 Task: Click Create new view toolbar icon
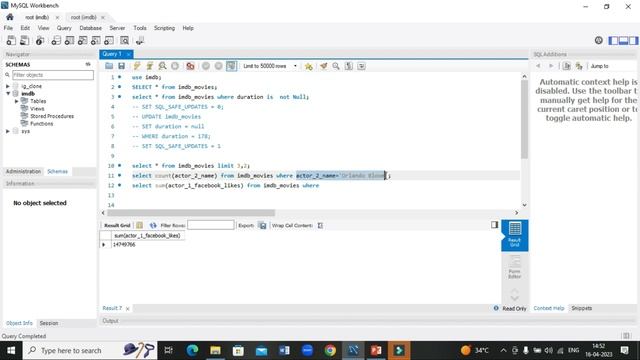pyautogui.click(x=82, y=40)
